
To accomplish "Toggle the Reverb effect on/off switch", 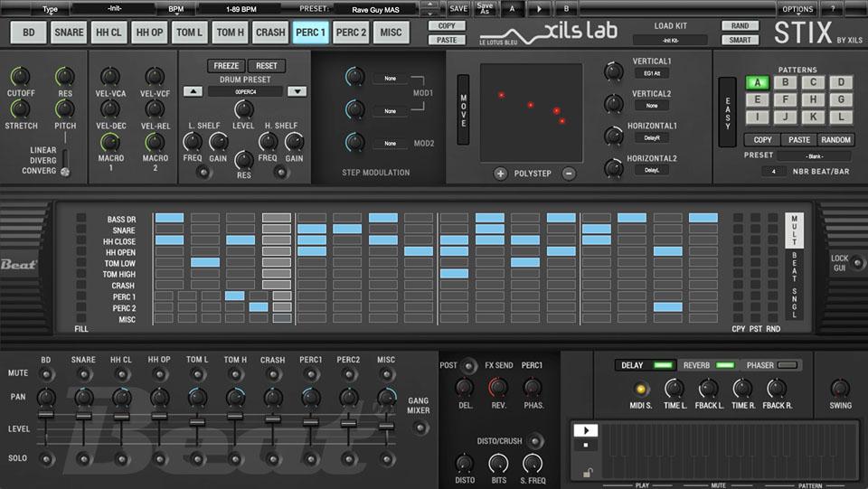I will 725,365.
